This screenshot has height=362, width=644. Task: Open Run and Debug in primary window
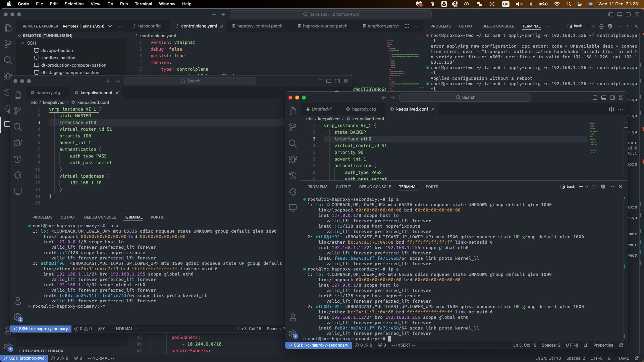tap(18, 143)
